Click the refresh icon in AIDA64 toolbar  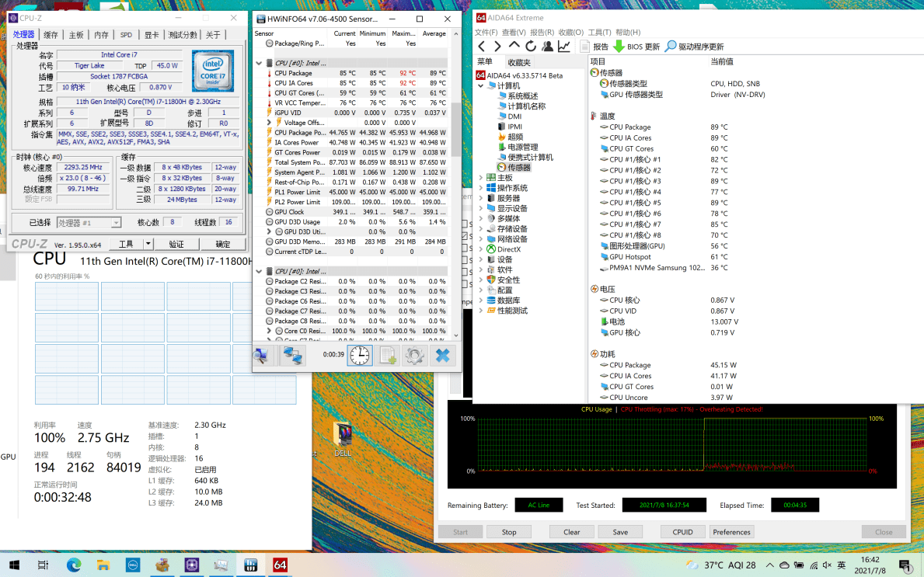coord(530,46)
